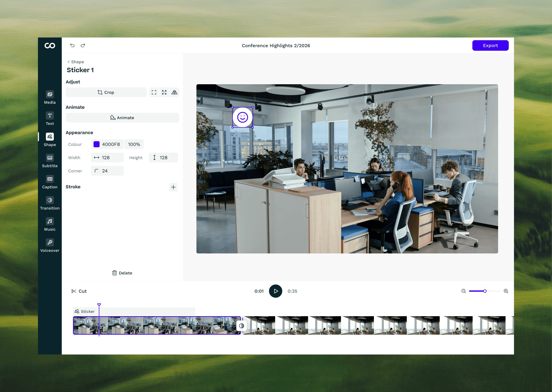
Task: Open the Music panel
Action: 50,224
